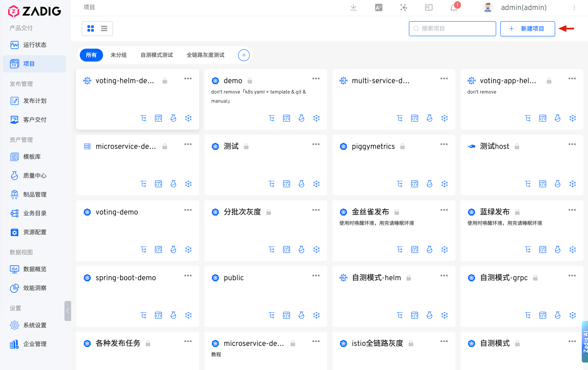Open 运行状态 in sidebar
Image resolution: width=588 pixels, height=370 pixels.
point(34,45)
